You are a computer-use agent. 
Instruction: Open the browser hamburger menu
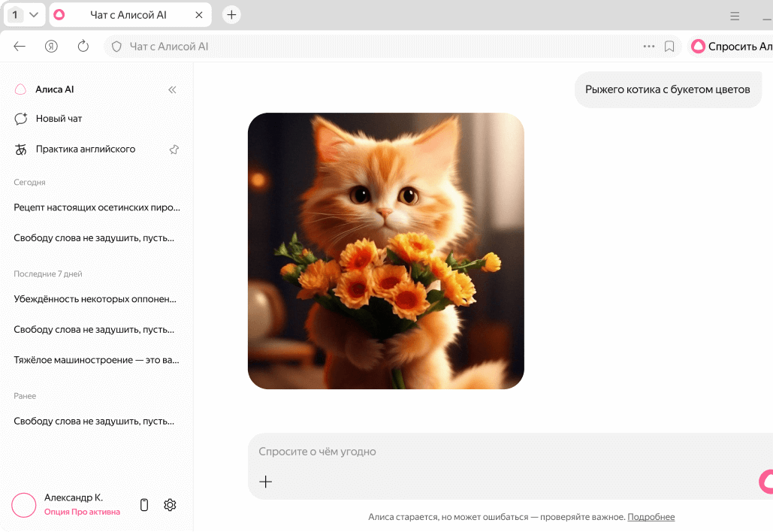(x=735, y=16)
